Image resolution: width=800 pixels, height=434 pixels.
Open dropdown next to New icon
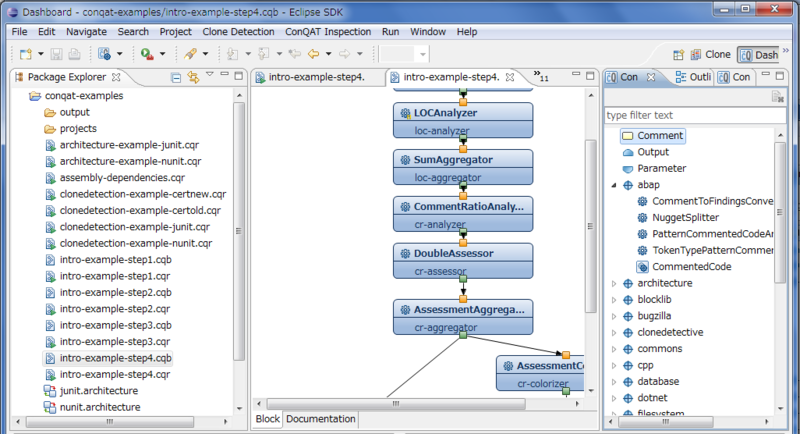click(x=41, y=54)
